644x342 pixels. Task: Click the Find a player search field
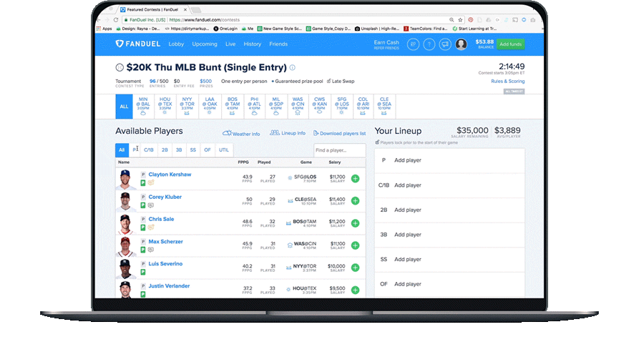[x=340, y=150]
